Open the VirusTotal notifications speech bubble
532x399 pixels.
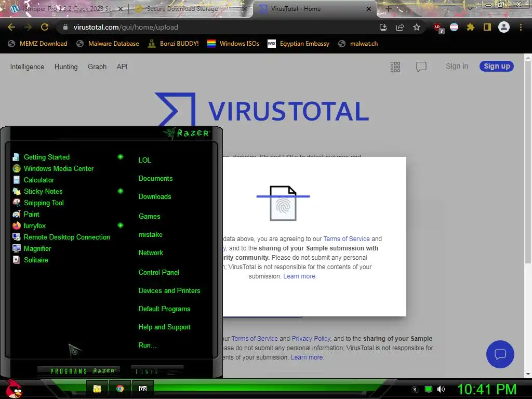(421, 67)
